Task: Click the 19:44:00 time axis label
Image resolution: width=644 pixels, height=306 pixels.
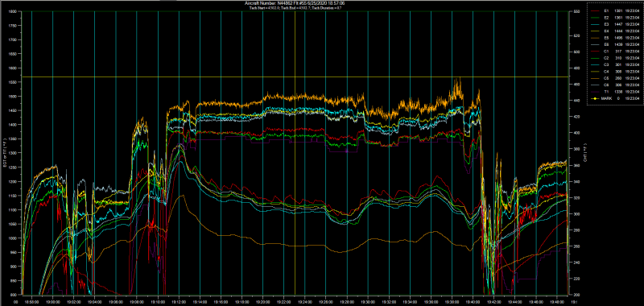Action: tap(515, 301)
